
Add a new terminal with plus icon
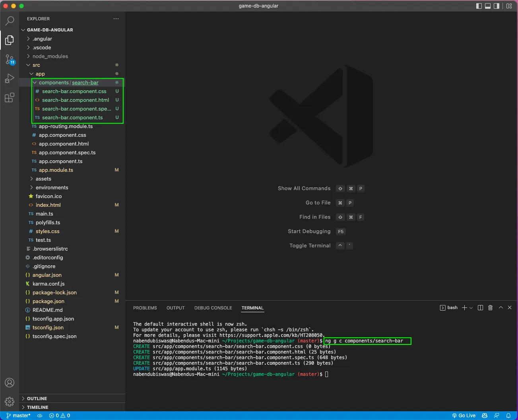464,308
